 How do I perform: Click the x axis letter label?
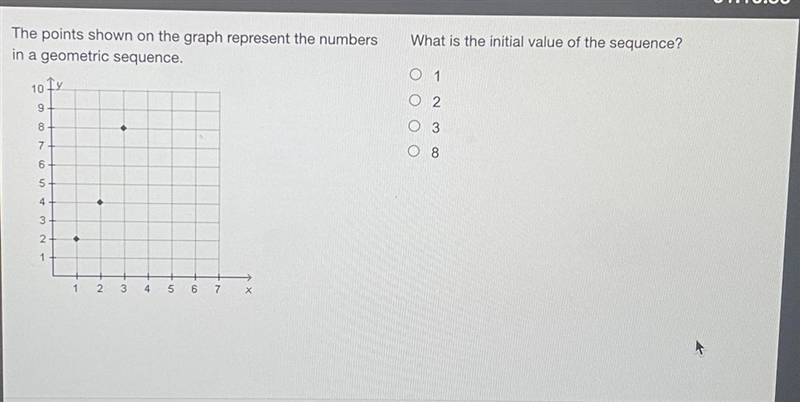coord(248,291)
